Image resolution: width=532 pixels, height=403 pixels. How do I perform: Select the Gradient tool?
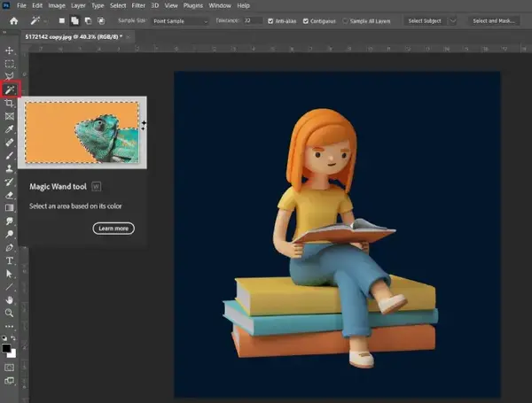[x=9, y=208]
